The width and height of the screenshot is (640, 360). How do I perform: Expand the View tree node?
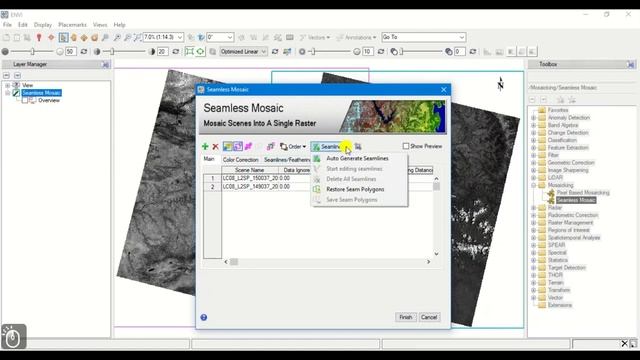(x=7, y=85)
